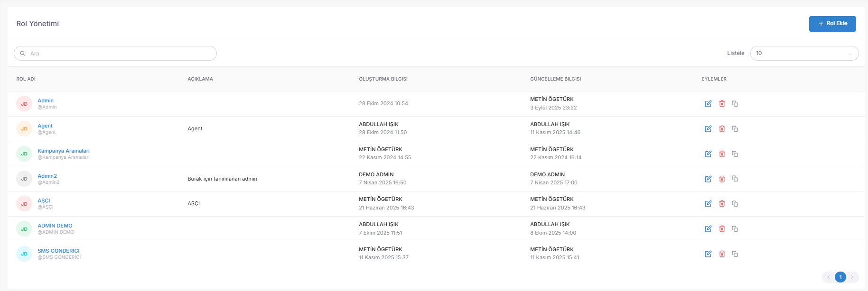Open the Admin2 role link
This screenshot has height=291, width=868.
(47, 176)
